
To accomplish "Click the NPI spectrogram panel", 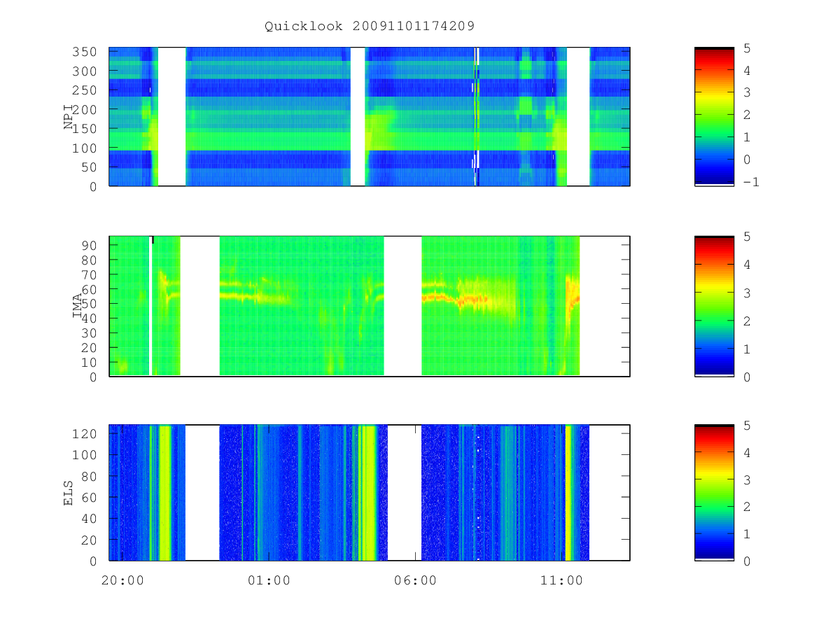I will 370,117.
